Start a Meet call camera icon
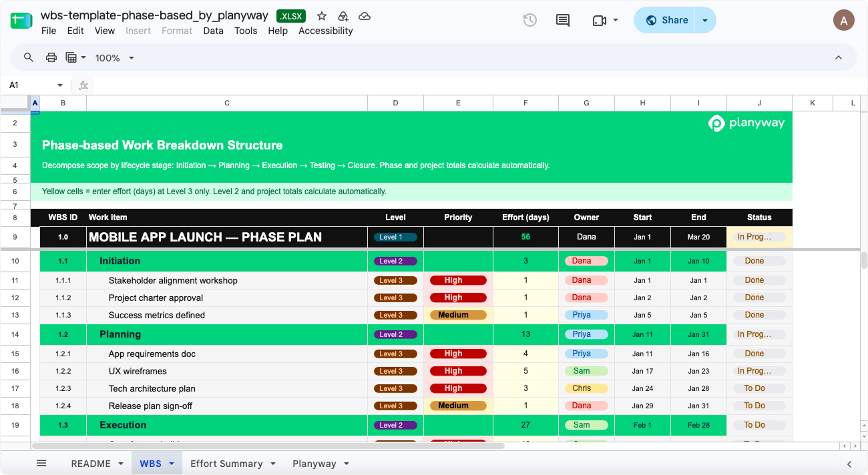 pos(599,21)
